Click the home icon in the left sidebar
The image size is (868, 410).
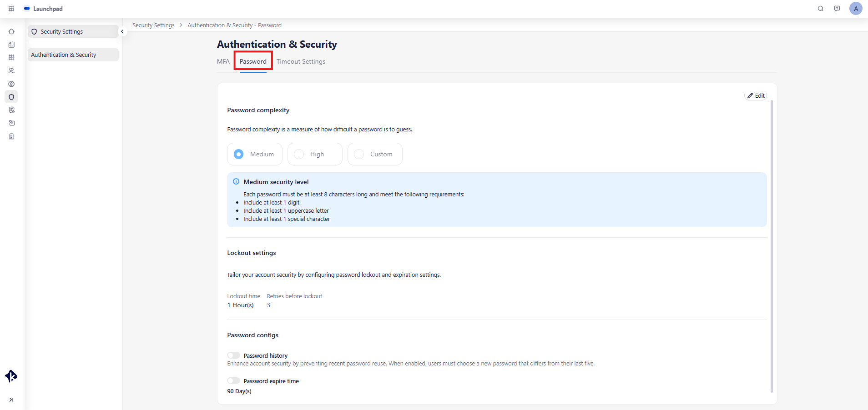coord(11,32)
